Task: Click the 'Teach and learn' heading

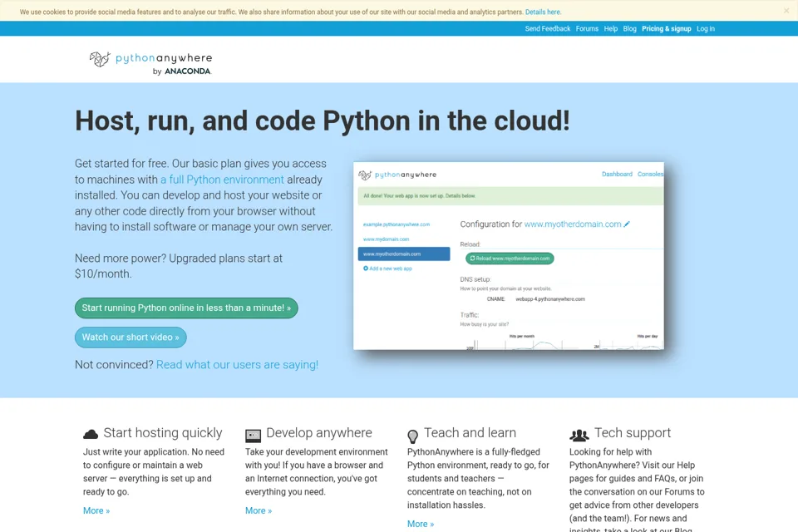Action: (470, 433)
